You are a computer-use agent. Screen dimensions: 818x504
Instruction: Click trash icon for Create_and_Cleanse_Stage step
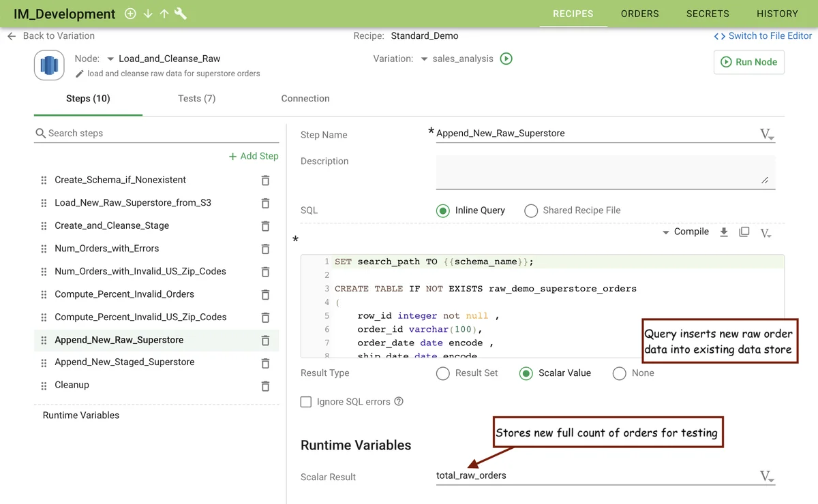[265, 226]
